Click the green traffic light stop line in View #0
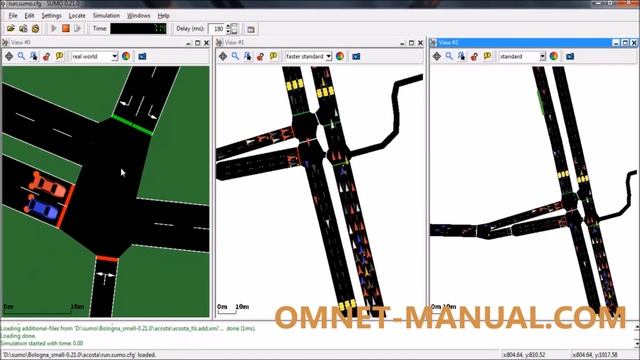 (x=132, y=125)
